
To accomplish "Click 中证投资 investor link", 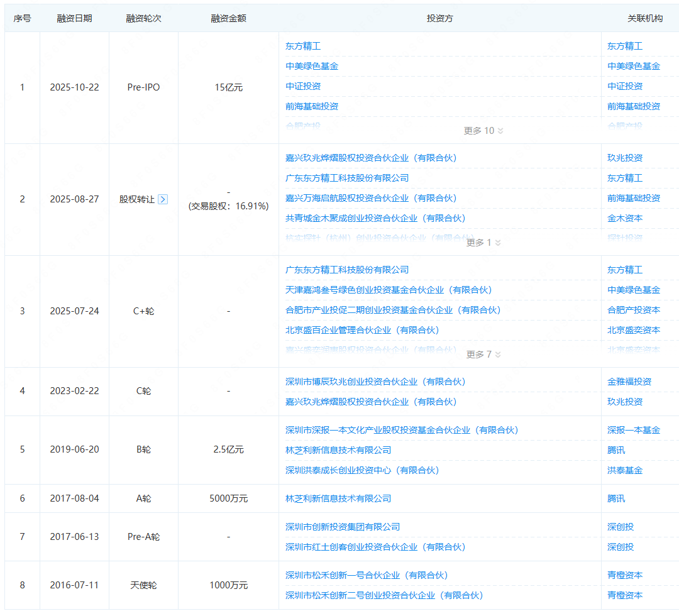I will [303, 87].
